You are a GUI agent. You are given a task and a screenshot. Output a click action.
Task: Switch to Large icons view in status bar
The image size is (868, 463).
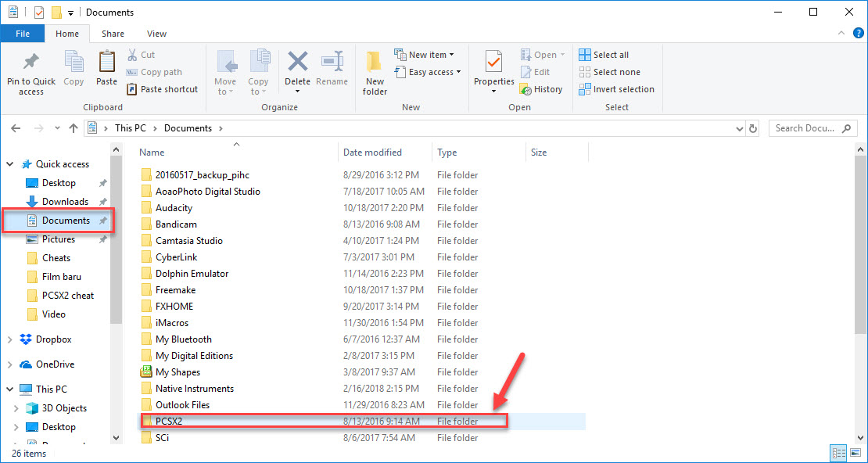(x=854, y=452)
